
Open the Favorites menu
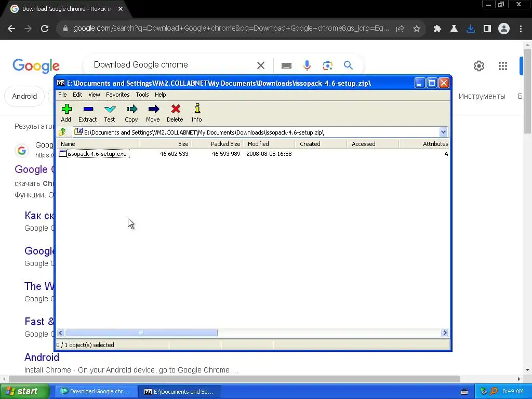[x=118, y=95]
